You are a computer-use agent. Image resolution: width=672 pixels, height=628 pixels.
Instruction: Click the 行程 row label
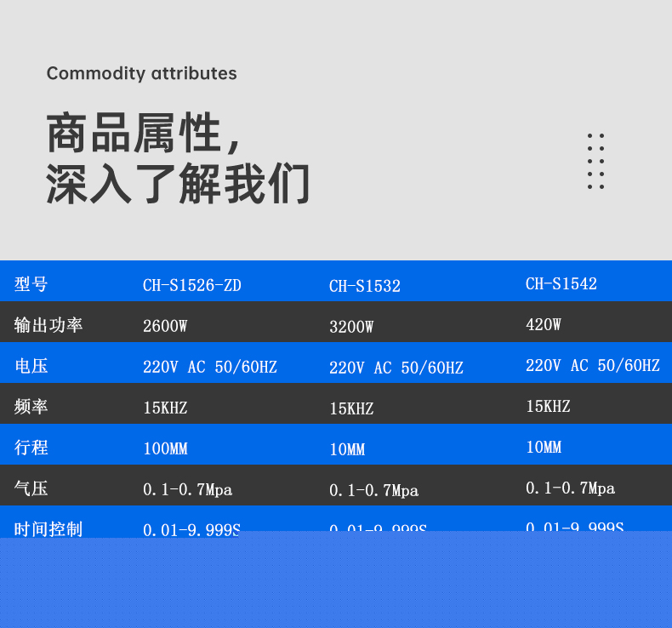(31, 448)
